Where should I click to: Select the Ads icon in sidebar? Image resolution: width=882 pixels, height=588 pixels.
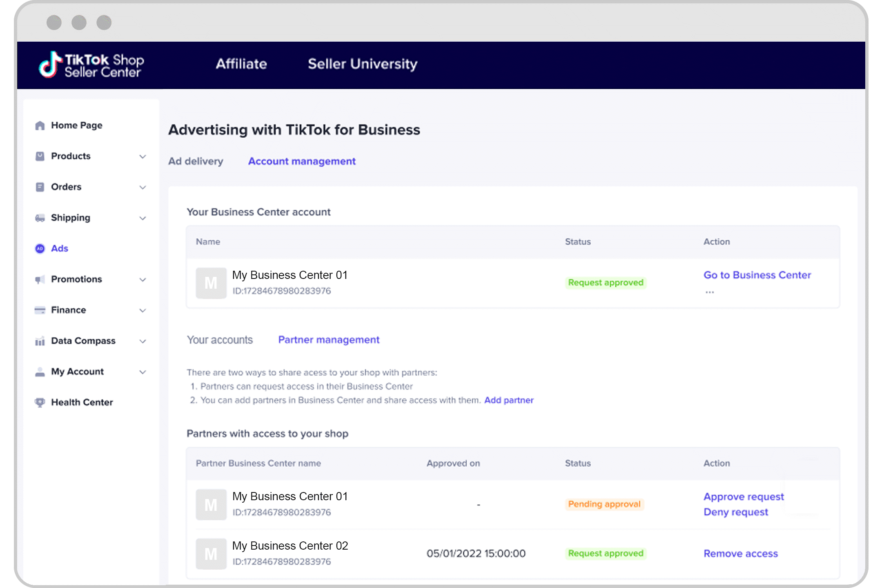point(40,248)
